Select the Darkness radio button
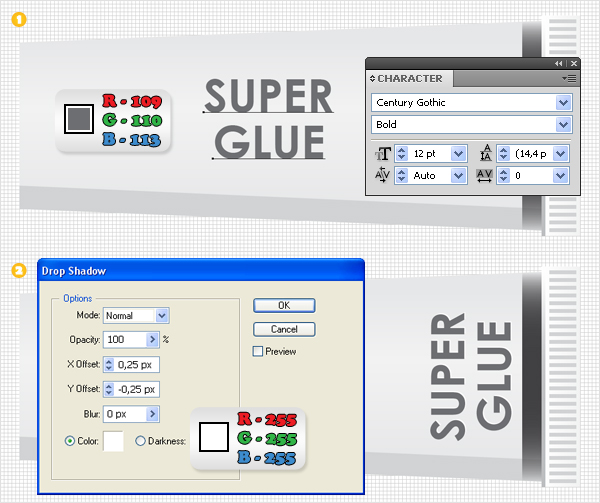The height and width of the screenshot is (503, 600). point(140,441)
